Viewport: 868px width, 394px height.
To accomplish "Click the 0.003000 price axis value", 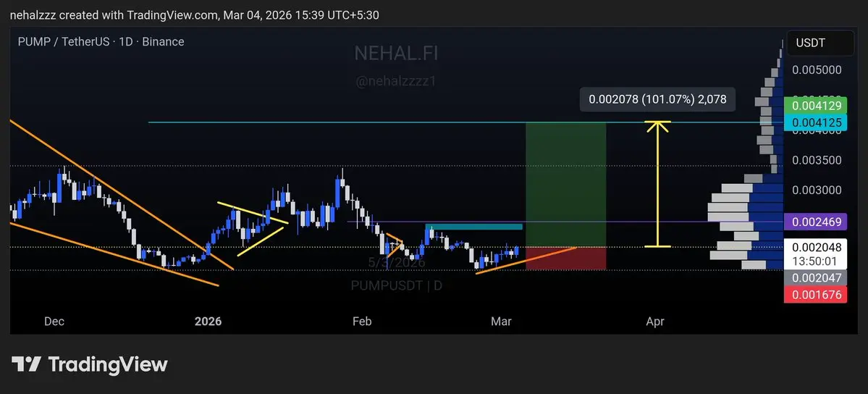I will pos(817,190).
